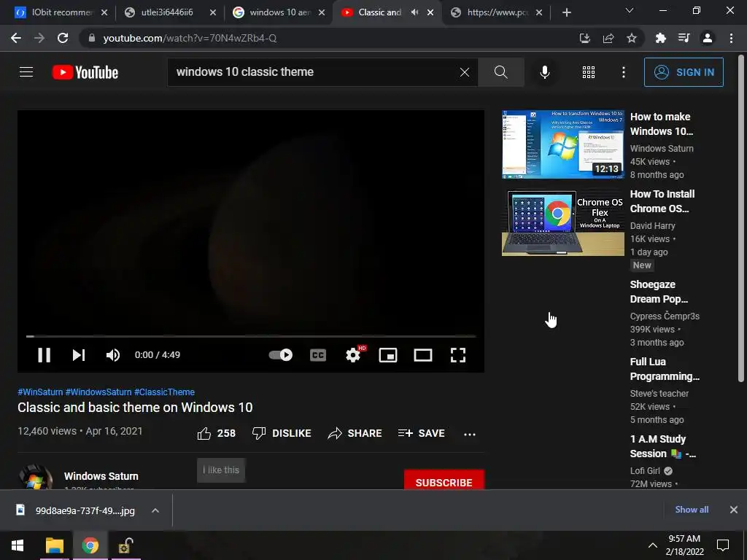This screenshot has height=560, width=747.
Task: Open video quality settings gear
Action: [354, 355]
